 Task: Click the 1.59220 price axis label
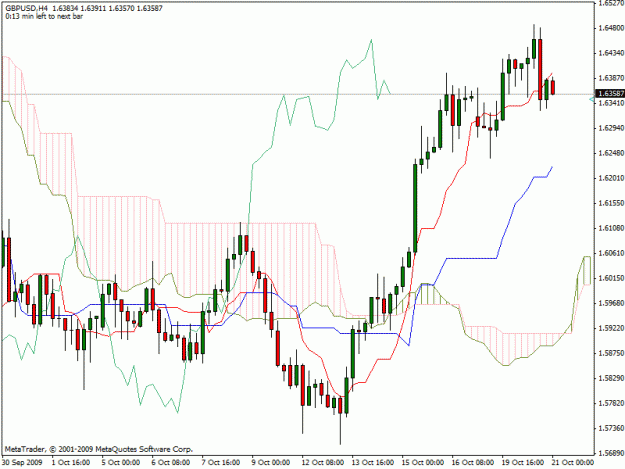pos(611,328)
